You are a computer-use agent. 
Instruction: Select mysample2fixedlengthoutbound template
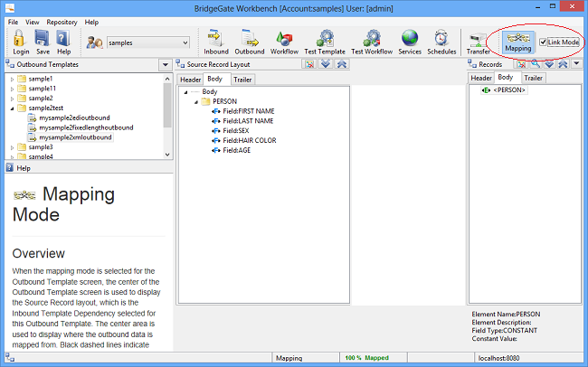pos(86,127)
